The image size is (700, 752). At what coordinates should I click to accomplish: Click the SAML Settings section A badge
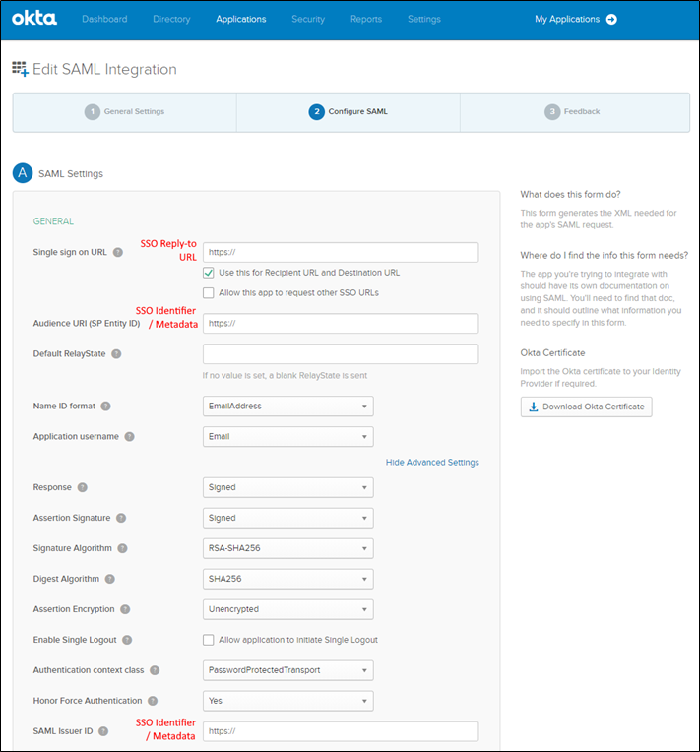[x=23, y=173]
